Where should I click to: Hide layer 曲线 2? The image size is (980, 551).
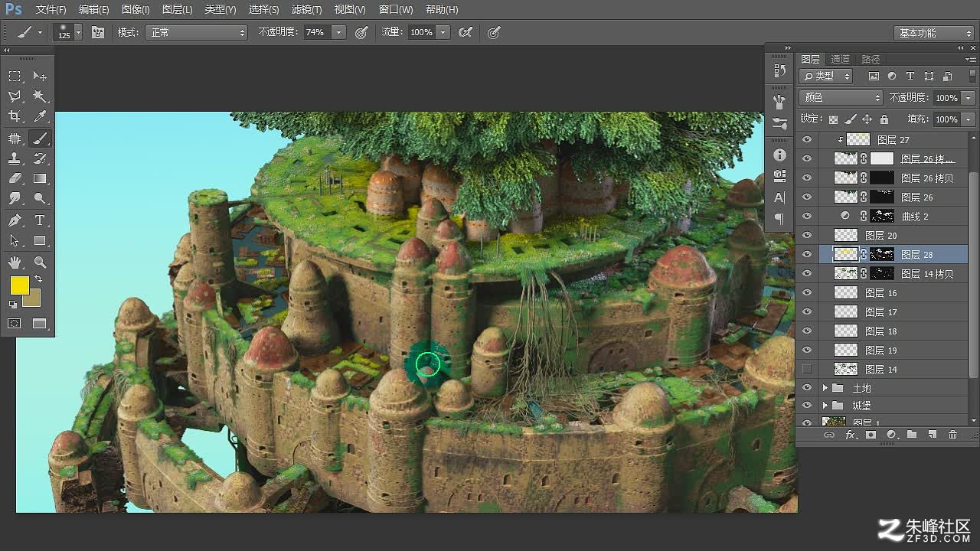coord(806,216)
